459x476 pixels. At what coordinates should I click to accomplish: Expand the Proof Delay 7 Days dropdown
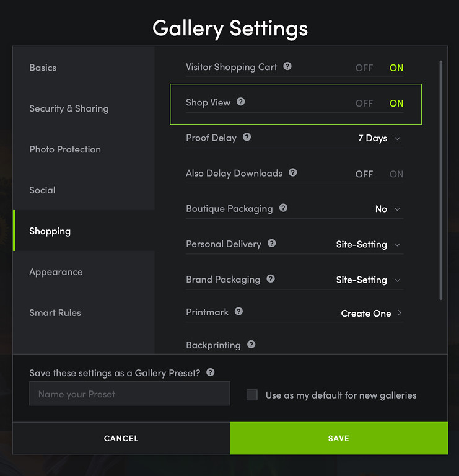[379, 138]
